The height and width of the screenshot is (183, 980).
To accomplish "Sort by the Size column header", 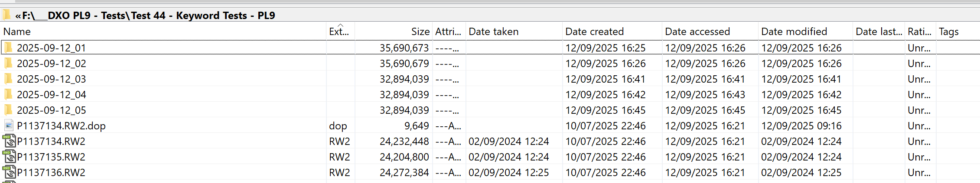I will pyautogui.click(x=420, y=32).
